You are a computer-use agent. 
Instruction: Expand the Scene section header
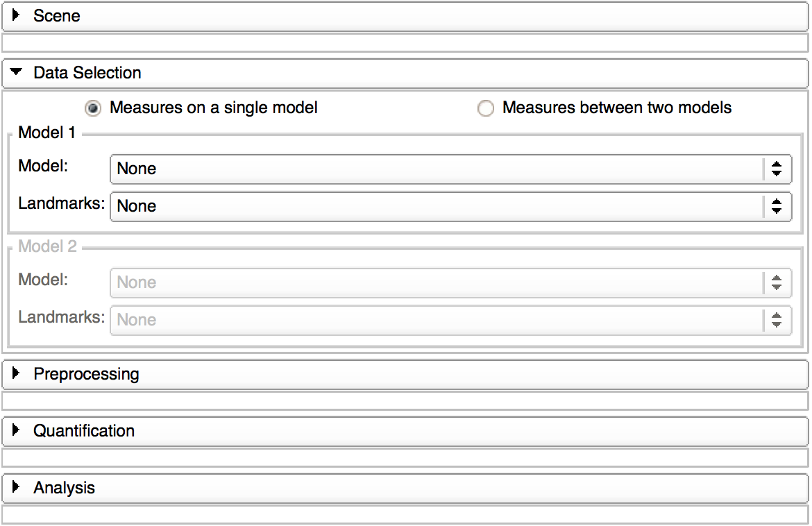pyautogui.click(x=57, y=15)
